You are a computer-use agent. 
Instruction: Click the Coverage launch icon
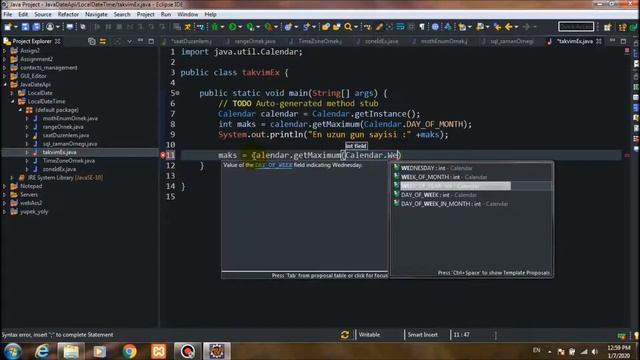250,27
